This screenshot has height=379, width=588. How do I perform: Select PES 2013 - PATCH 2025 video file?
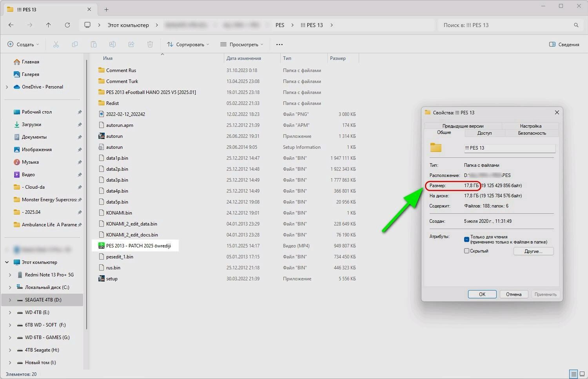pyautogui.click(x=135, y=246)
